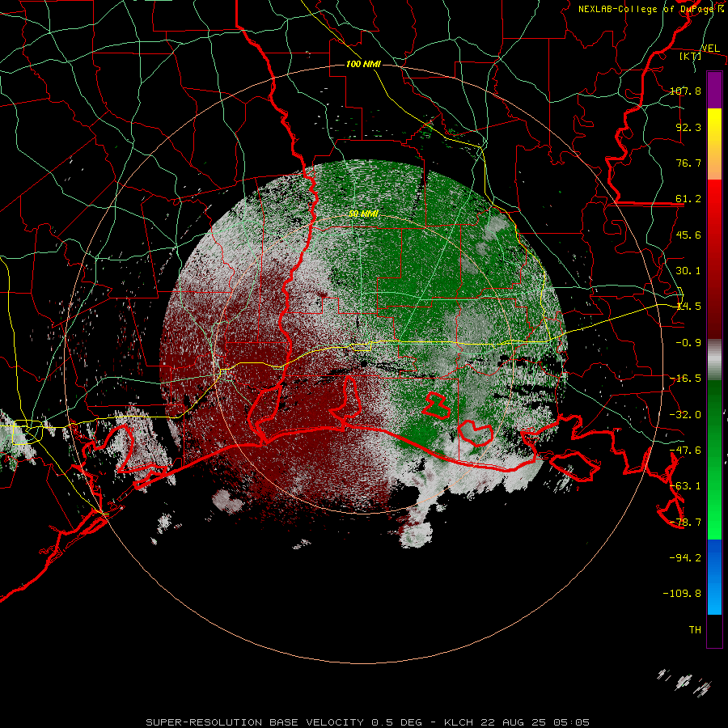Click the 76.7 velocity scale value

(688, 163)
